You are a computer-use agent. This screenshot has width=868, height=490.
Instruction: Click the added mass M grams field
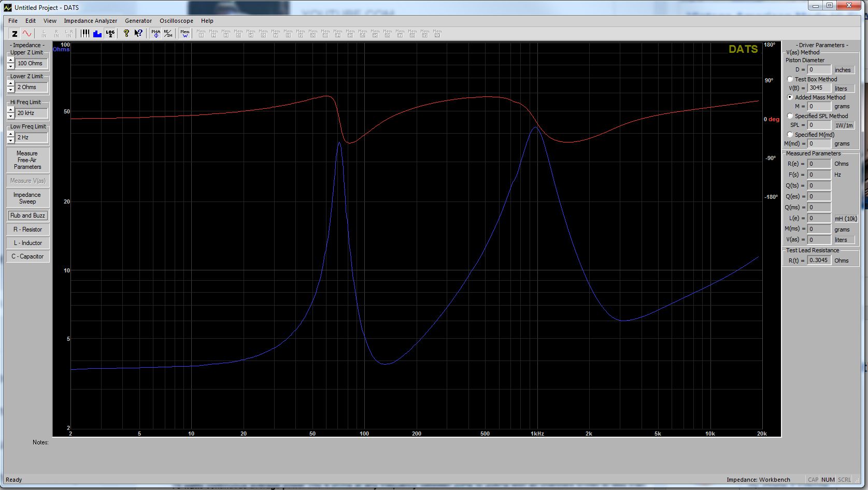click(x=819, y=106)
